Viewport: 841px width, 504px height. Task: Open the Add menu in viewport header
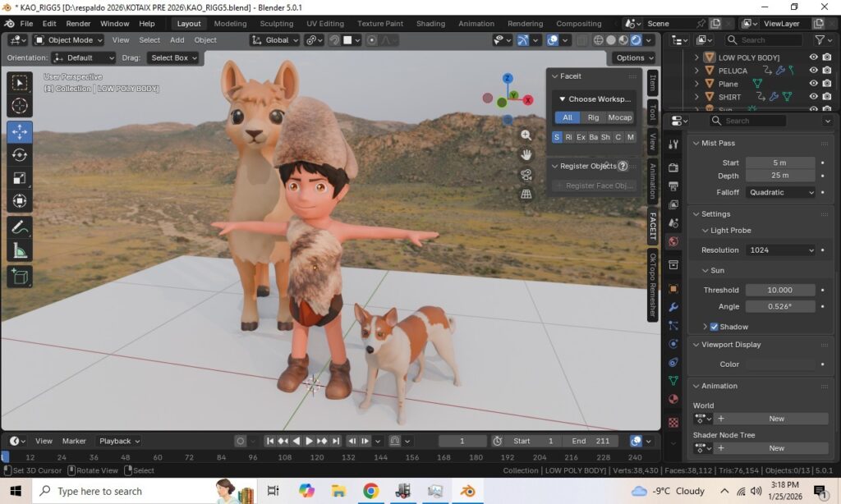tap(177, 40)
